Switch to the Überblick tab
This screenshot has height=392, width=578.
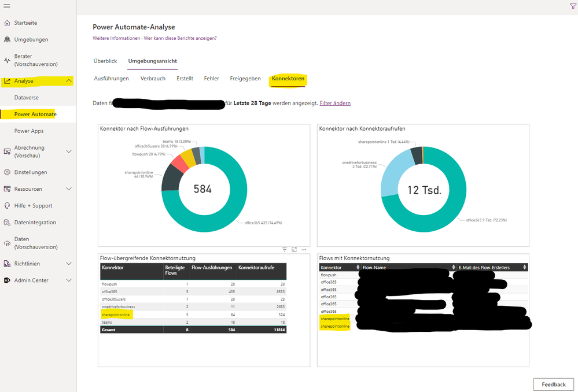[x=105, y=61]
